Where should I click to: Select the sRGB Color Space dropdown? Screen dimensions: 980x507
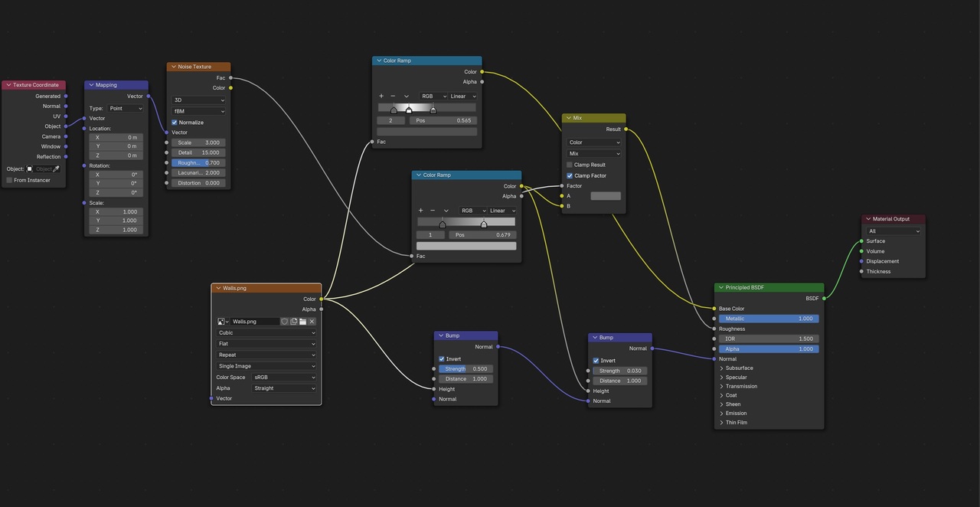point(285,378)
